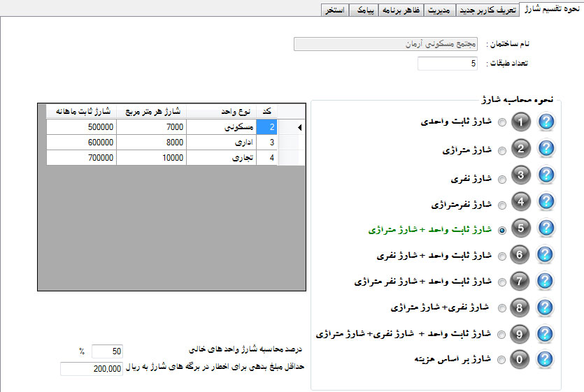
Task: Click the round number 1 badge
Action: tap(520, 122)
